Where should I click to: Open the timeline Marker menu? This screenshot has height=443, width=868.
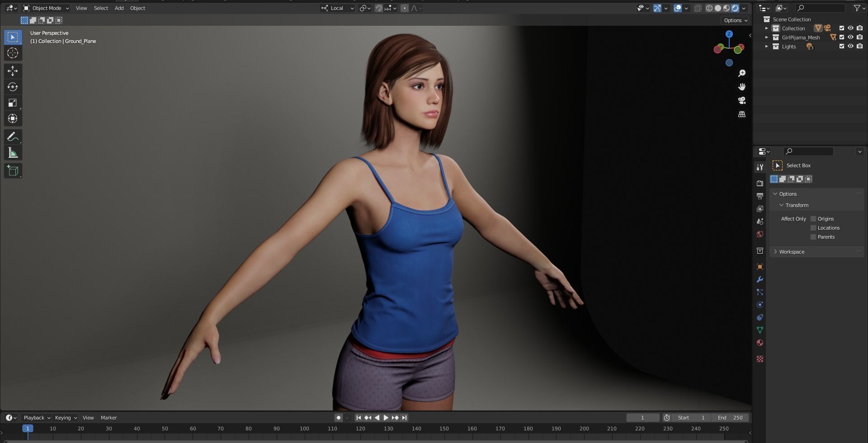(x=108, y=418)
